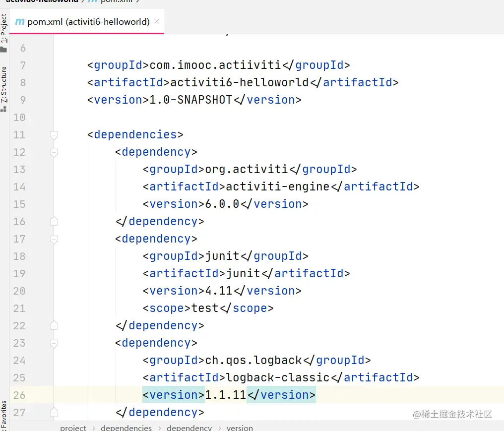Image resolution: width=504 pixels, height=431 pixels.
Task: Click the highlighted opening version tag on line 26
Action: pyautogui.click(x=174, y=395)
